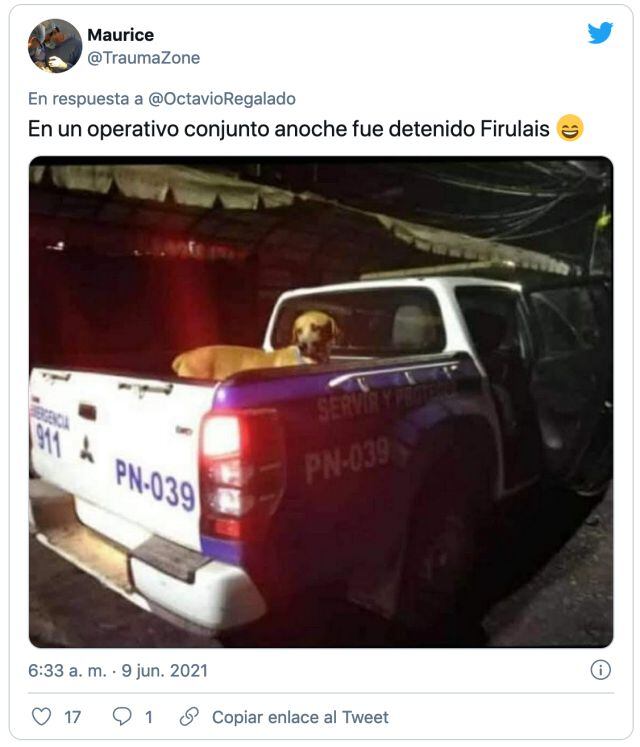This screenshot has width=640, height=747.
Task: Click the 9 jun. 2021 date
Action: [165, 670]
